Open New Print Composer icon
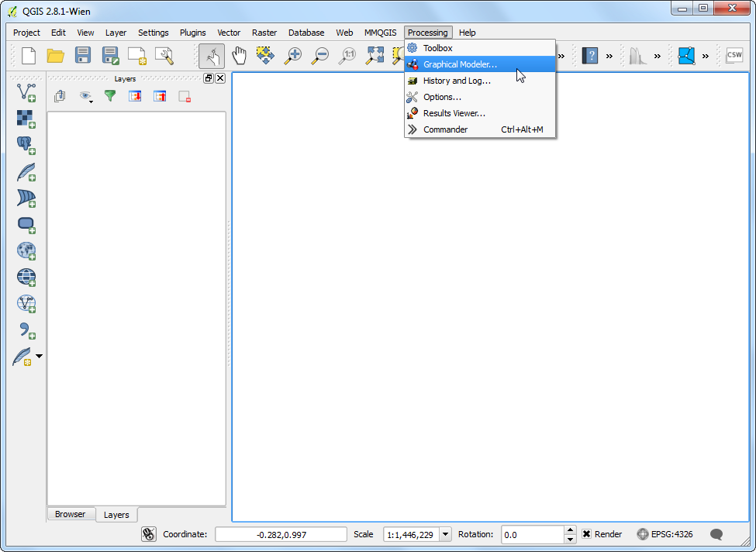 137,56
